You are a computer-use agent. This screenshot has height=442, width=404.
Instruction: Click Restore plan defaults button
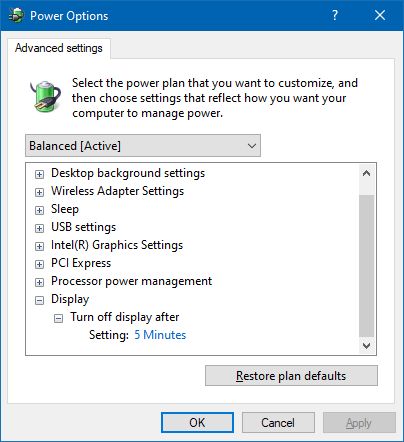pyautogui.click(x=291, y=376)
